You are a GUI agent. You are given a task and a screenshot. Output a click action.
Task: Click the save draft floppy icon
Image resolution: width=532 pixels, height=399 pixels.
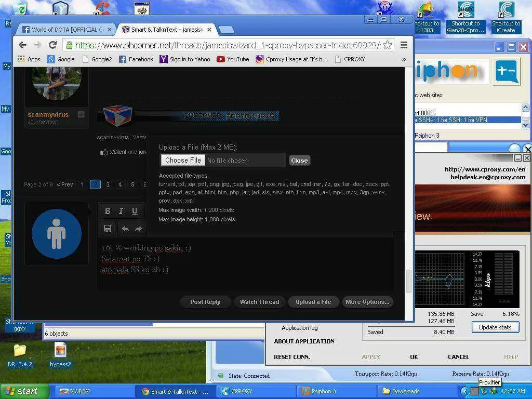tap(108, 229)
